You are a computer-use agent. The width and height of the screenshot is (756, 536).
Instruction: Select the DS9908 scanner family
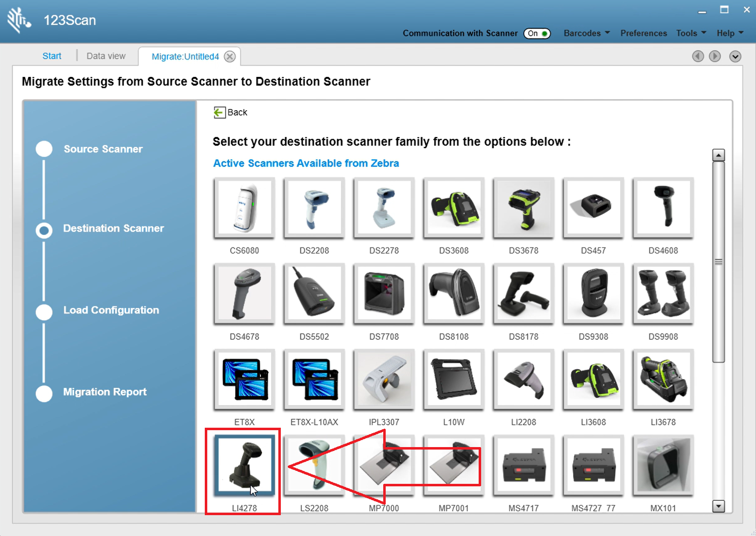(x=663, y=294)
